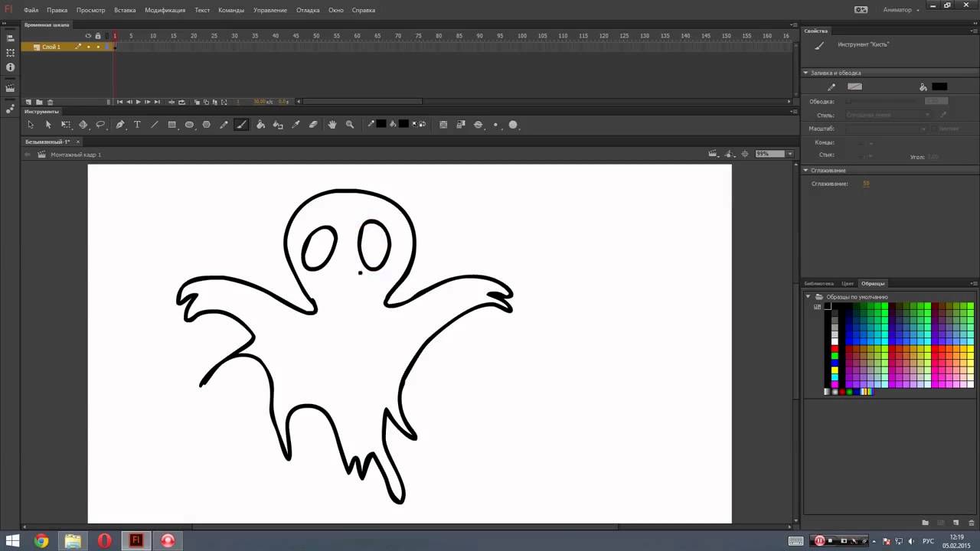Viewport: 980px width, 551px height.
Task: Open the Справка menu
Action: tap(363, 10)
